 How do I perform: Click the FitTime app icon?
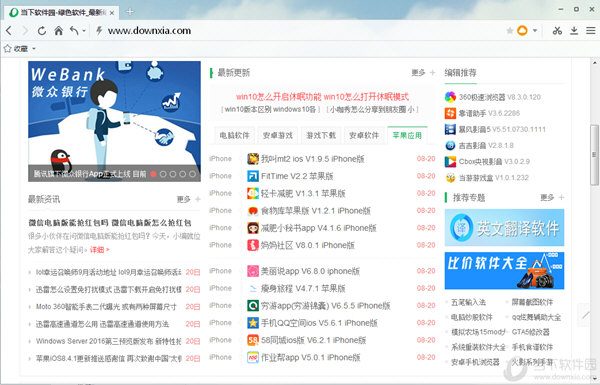click(x=253, y=176)
